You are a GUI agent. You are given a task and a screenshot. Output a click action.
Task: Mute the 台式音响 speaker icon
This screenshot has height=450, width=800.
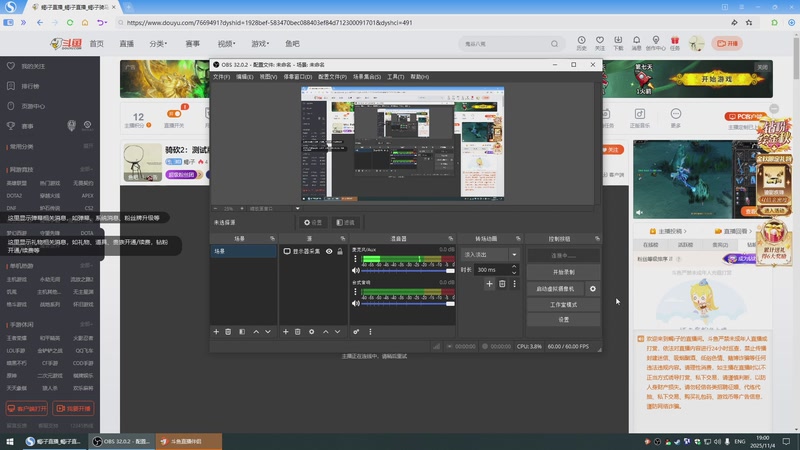point(356,304)
